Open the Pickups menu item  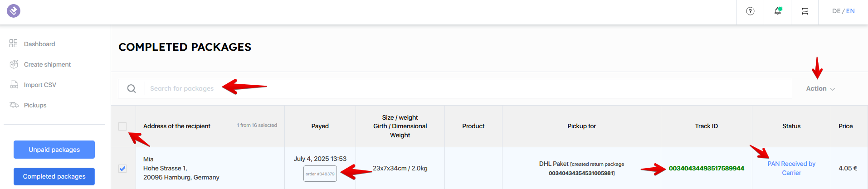tap(35, 105)
